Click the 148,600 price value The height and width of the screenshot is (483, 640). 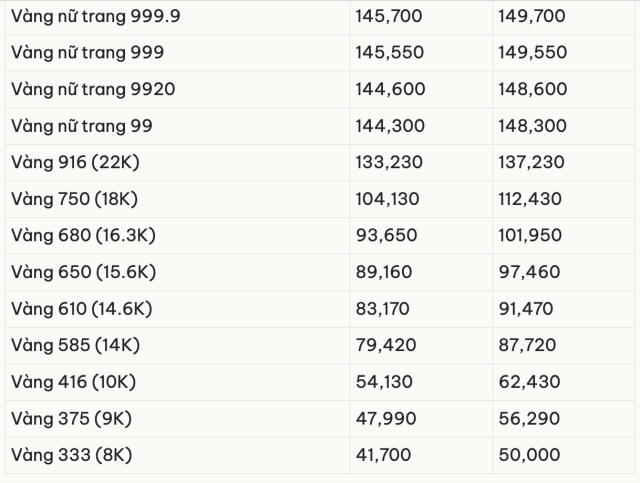pyautogui.click(x=532, y=89)
